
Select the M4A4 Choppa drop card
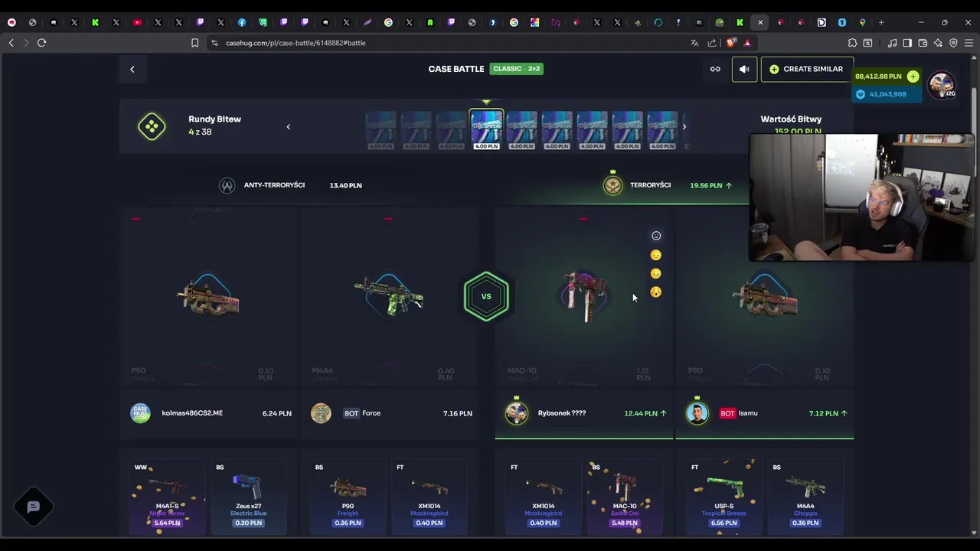pyautogui.click(x=805, y=495)
